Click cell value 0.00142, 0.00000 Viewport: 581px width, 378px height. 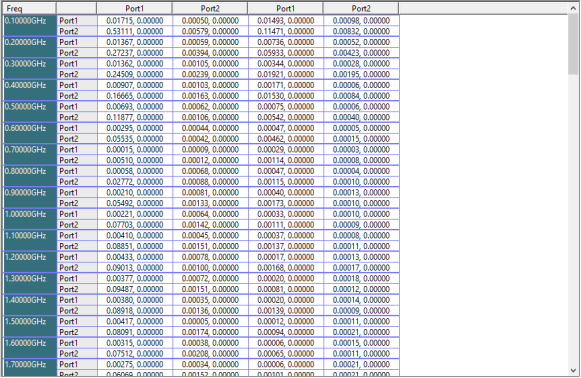[210, 225]
